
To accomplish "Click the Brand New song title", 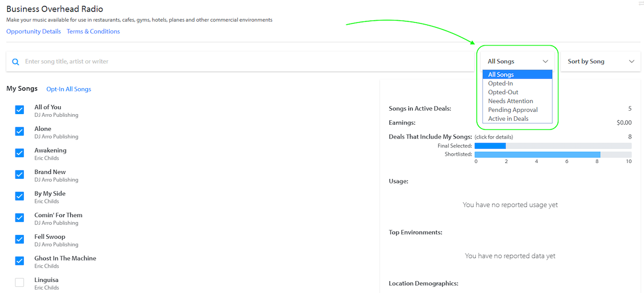I will (x=50, y=172).
